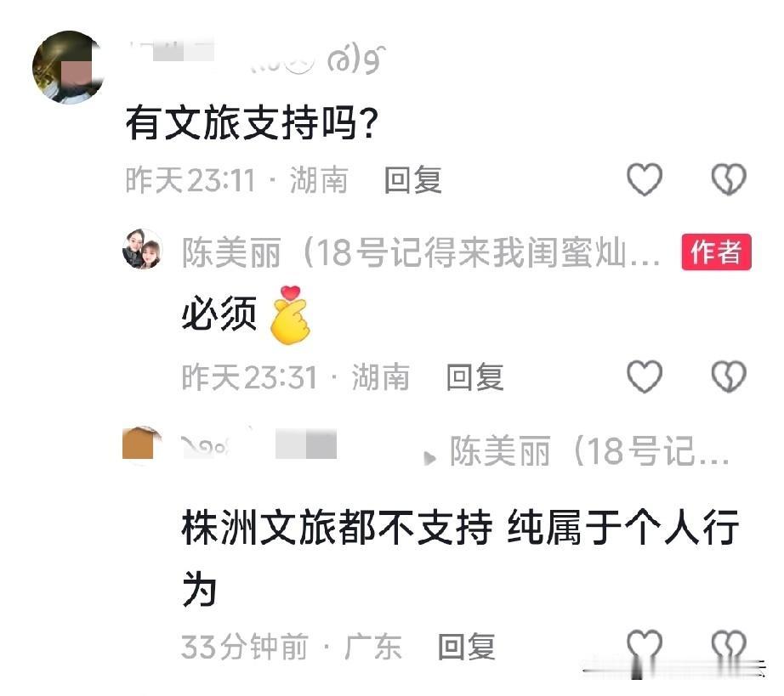The width and height of the screenshot is (784, 696).
Task: Open replied-to user 陈美丽 (18号记... link
Action: point(589,451)
